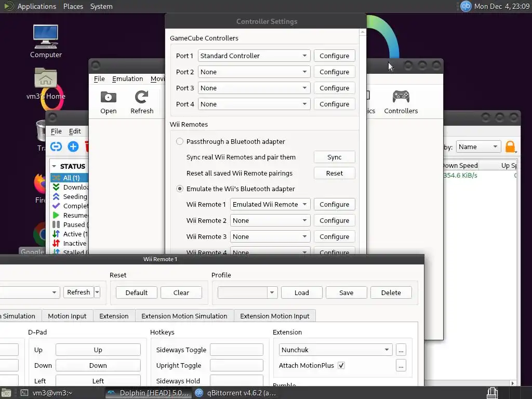Viewport: 532px width, 399px height.
Task: Open the System menu in top panel
Action: pos(101,6)
